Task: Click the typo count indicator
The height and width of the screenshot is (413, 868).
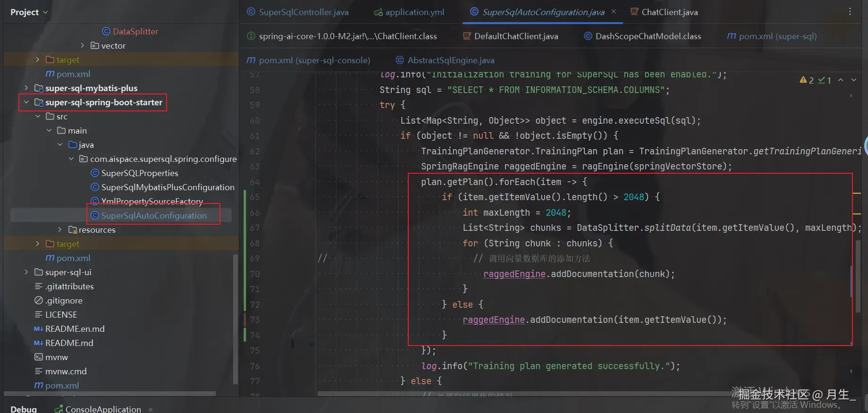Action: [825, 80]
